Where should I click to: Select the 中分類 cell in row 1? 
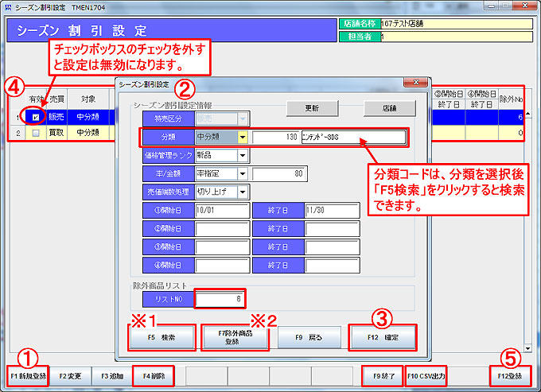click(x=88, y=117)
